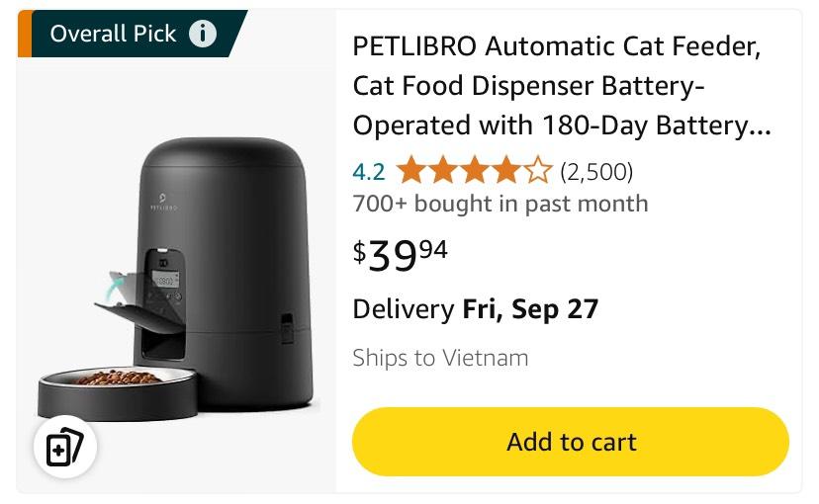Click the $39.94 price
819x504 pixels.
tap(401, 254)
